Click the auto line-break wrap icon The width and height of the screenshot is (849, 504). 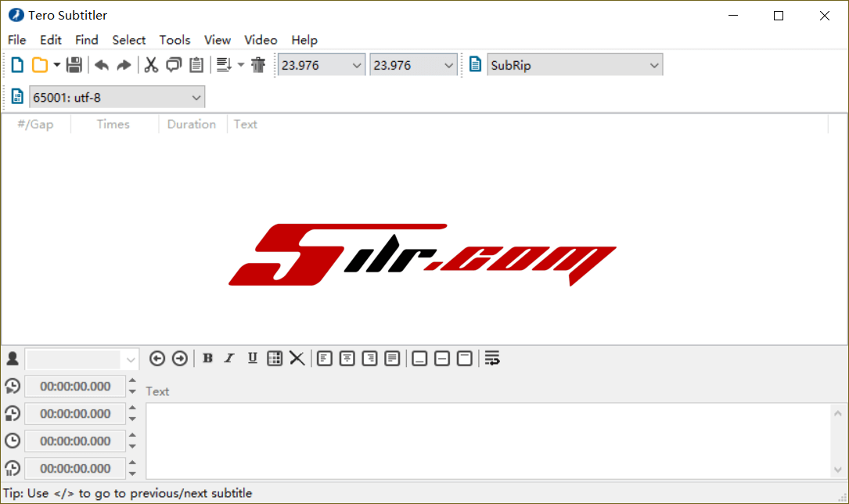[x=492, y=358]
